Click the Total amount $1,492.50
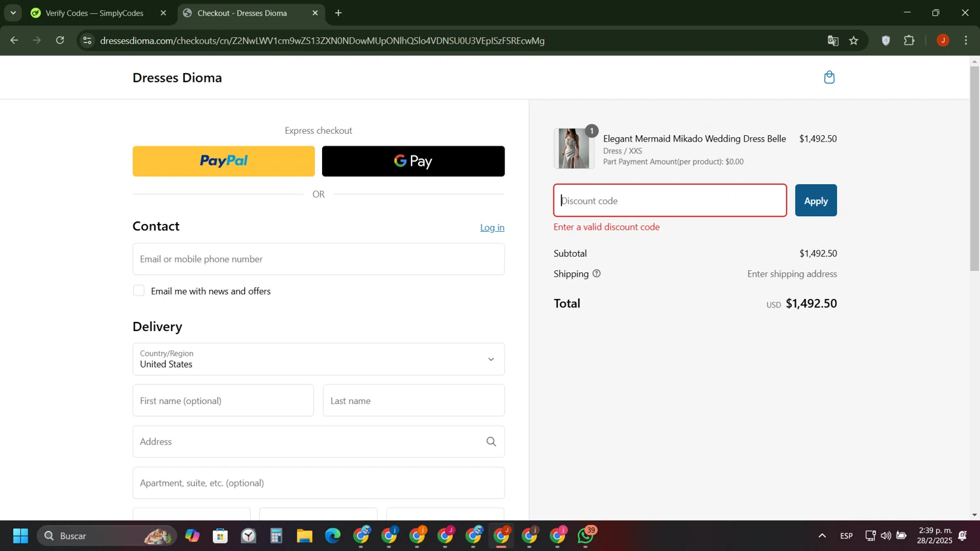This screenshot has width=980, height=551. point(811,304)
